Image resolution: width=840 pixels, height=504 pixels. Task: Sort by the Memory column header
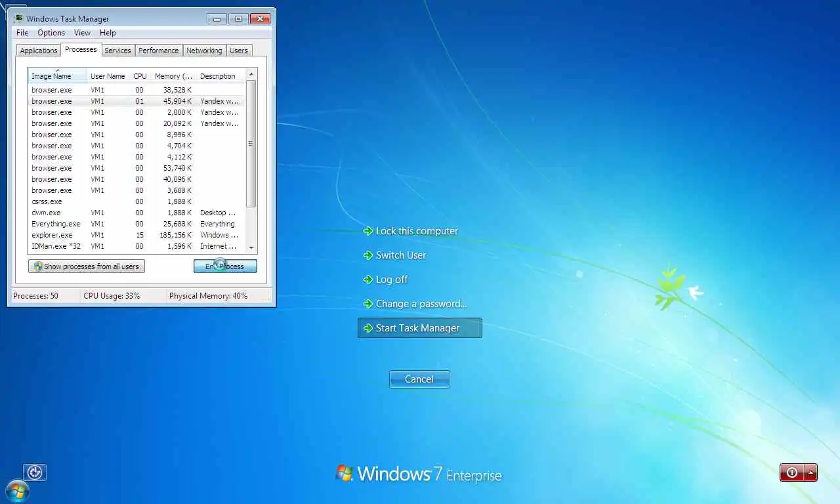(x=173, y=76)
